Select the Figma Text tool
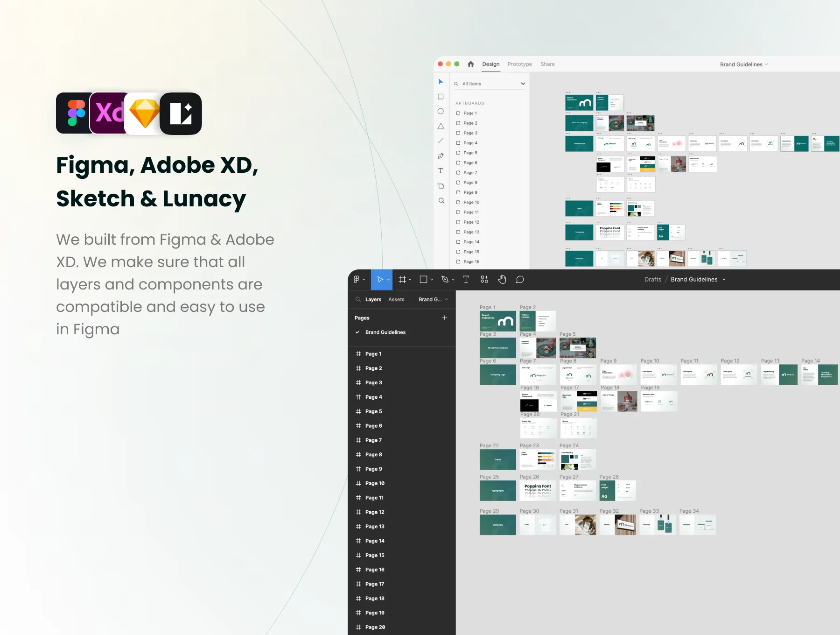The width and height of the screenshot is (840, 635). [x=466, y=280]
